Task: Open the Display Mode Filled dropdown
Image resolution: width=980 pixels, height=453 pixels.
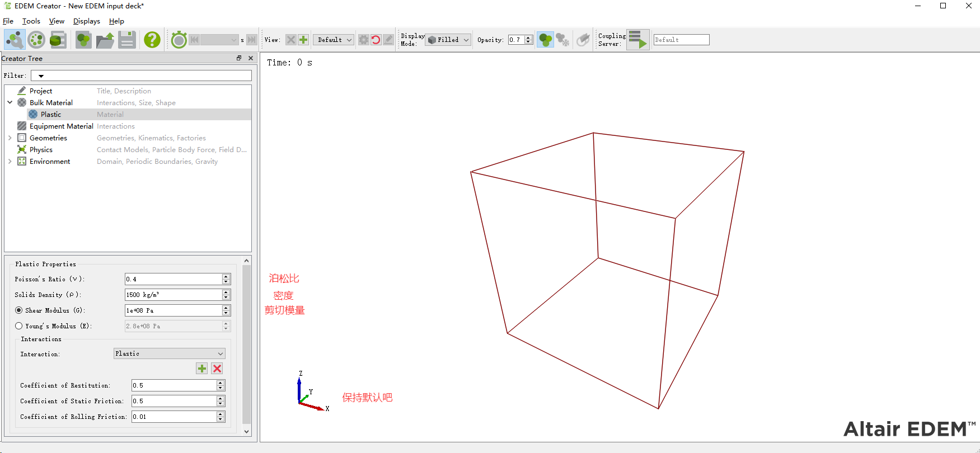Action: pyautogui.click(x=448, y=40)
